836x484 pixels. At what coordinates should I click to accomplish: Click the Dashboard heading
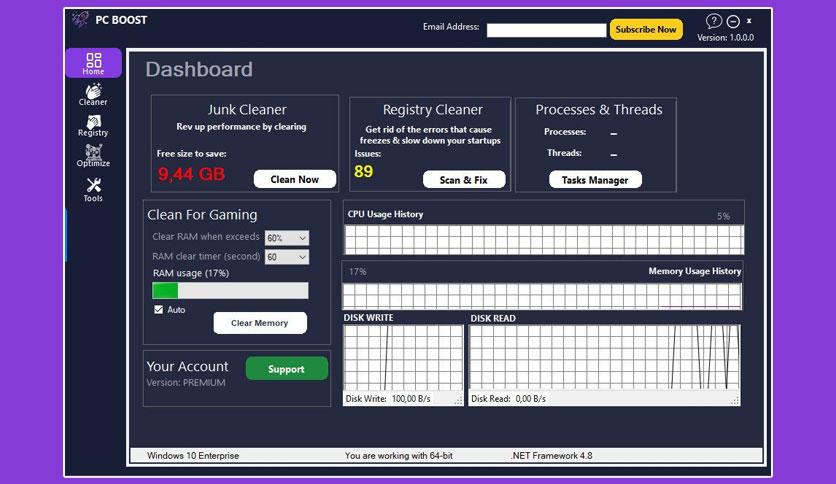click(x=199, y=69)
